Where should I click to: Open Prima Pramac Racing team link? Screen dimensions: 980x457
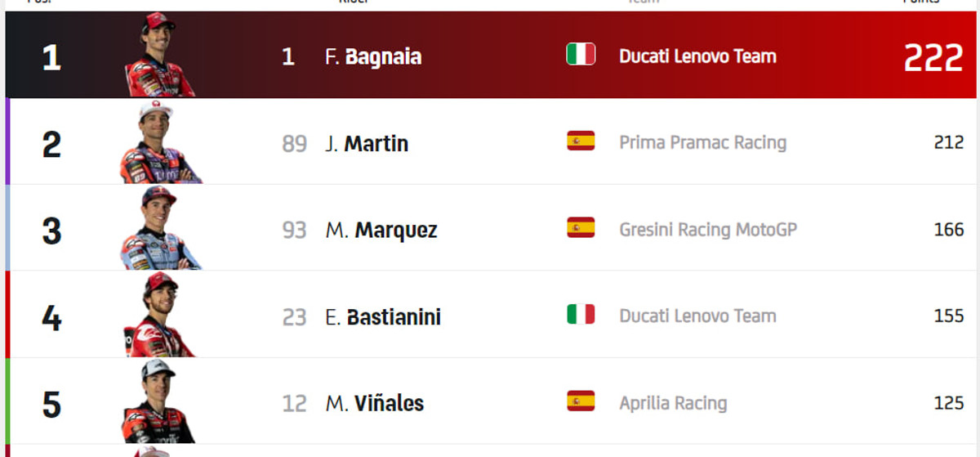(702, 143)
